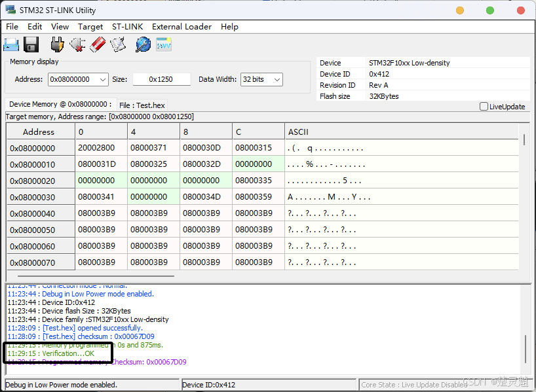Viewport: 536px width, 392px height.
Task: Select cell 08000335
Action: [x=258, y=181]
